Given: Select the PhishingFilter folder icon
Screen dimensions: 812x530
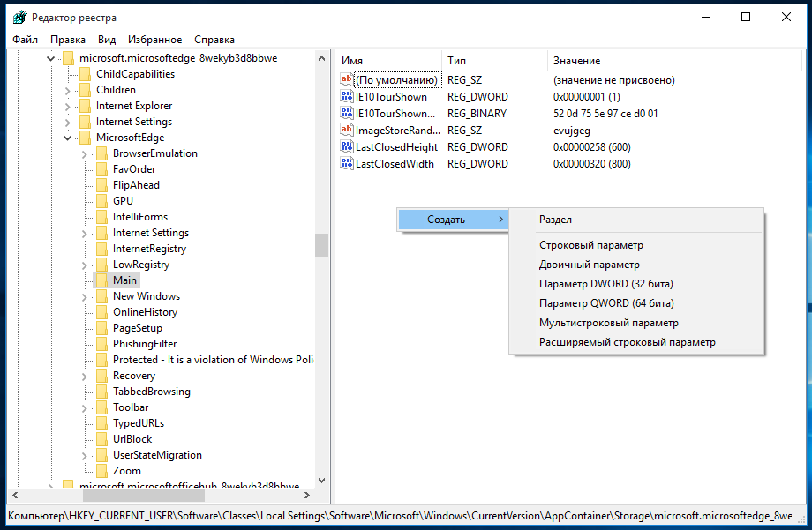Looking at the screenshot, I should 102,344.
